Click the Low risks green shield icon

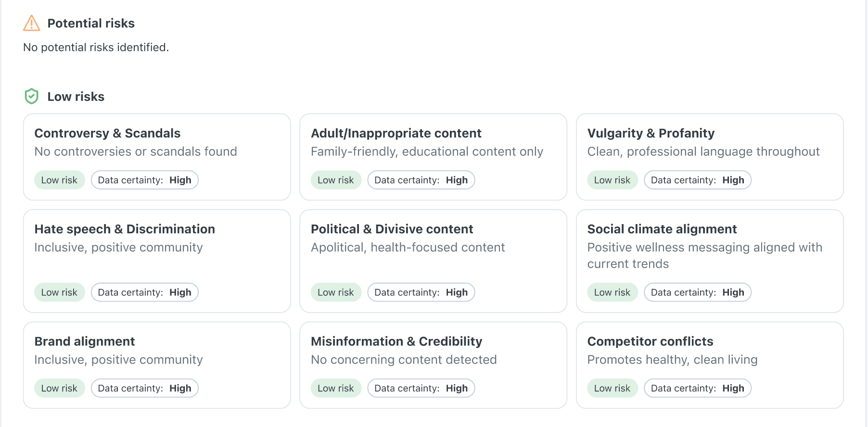click(x=31, y=96)
